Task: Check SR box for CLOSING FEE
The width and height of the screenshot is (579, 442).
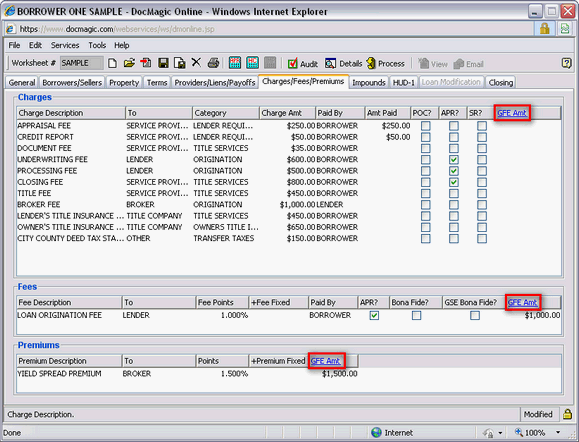Action: 482,182
